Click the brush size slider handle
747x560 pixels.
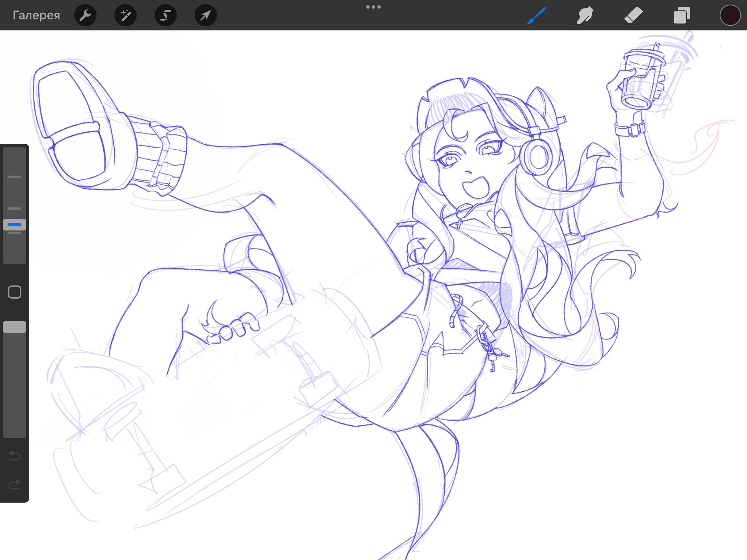(x=15, y=225)
